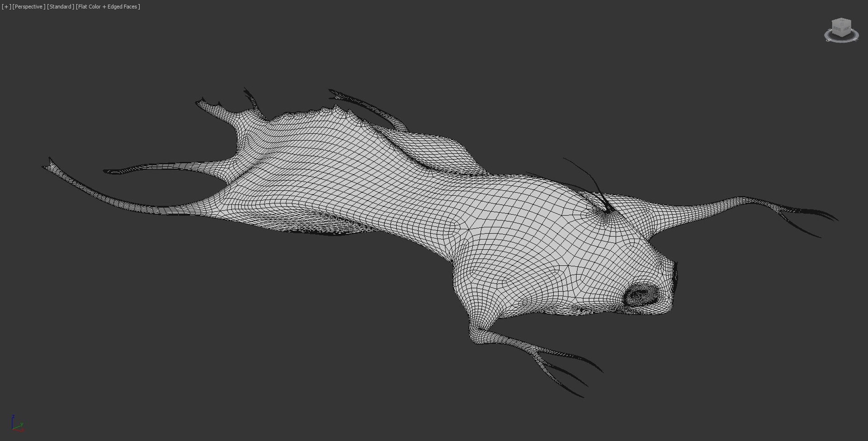Open the Perspective viewport view menu

[29, 7]
